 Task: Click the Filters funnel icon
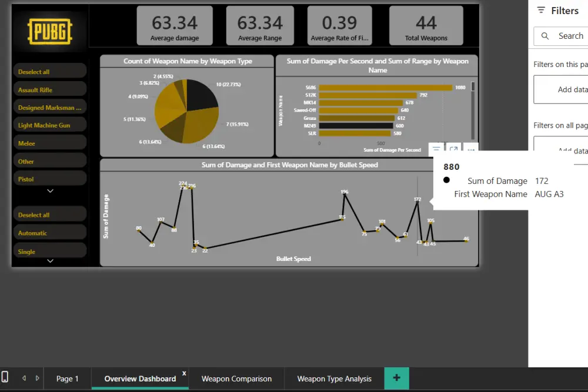point(540,10)
